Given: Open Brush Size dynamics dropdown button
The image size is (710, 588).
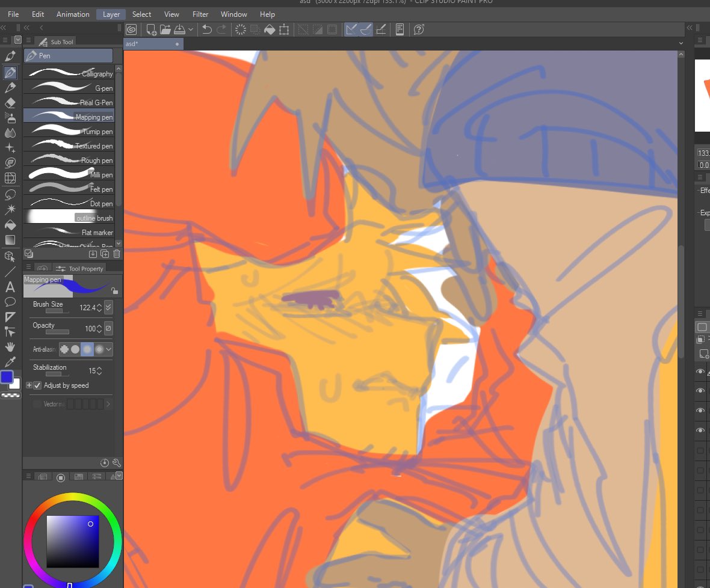Looking at the screenshot, I should [108, 308].
